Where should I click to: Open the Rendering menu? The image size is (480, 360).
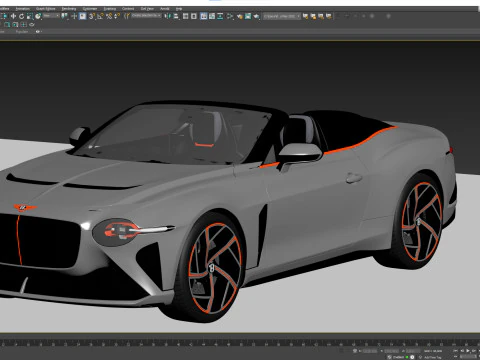[x=69, y=9]
